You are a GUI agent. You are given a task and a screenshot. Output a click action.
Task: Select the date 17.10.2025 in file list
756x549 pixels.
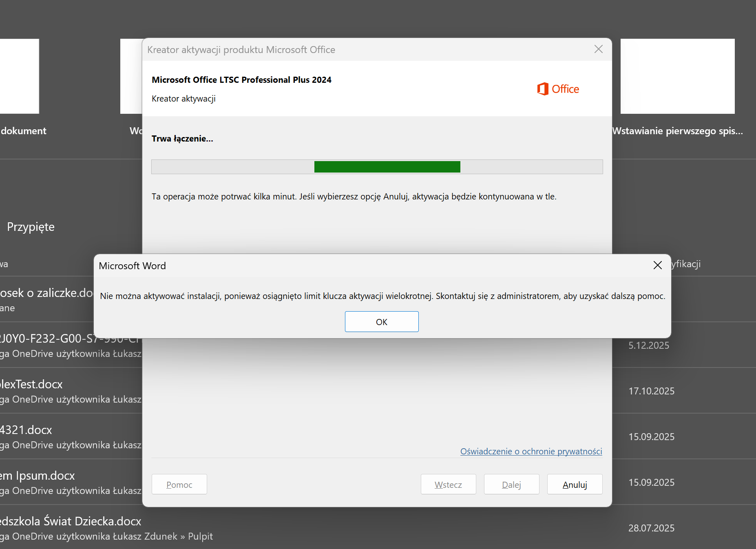651,391
